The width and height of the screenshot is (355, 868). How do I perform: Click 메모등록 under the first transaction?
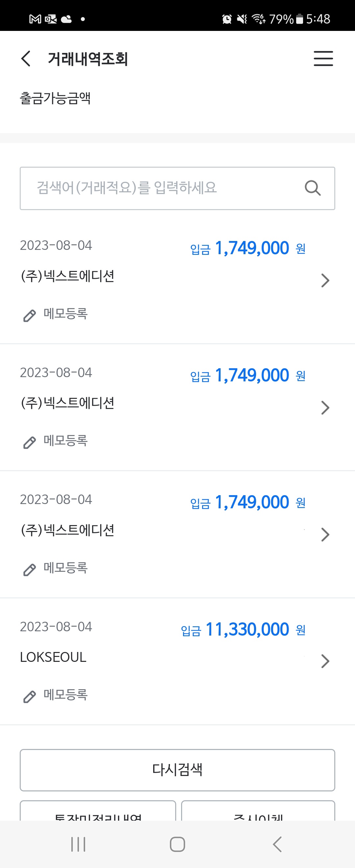66,314
